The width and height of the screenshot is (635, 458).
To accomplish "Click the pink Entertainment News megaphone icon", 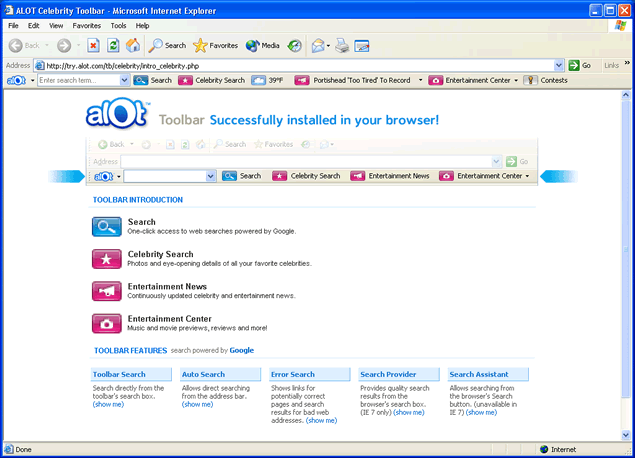I will (106, 291).
